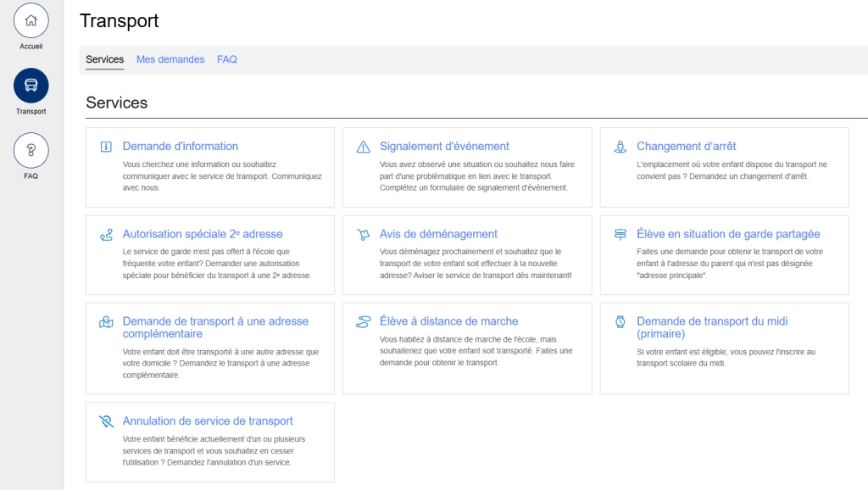
Task: Click the info icon beside Demande d'information
Action: pyautogui.click(x=106, y=147)
